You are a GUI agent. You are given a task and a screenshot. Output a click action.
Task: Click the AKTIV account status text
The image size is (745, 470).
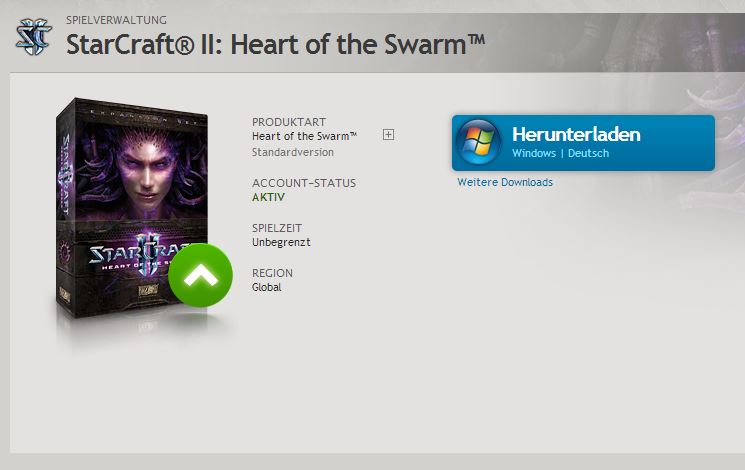(268, 197)
